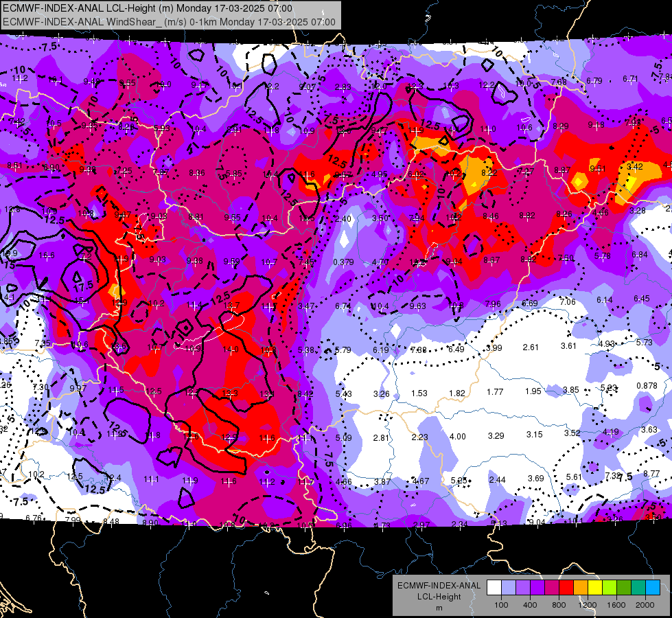Click the legend tick label 100

(x=501, y=605)
